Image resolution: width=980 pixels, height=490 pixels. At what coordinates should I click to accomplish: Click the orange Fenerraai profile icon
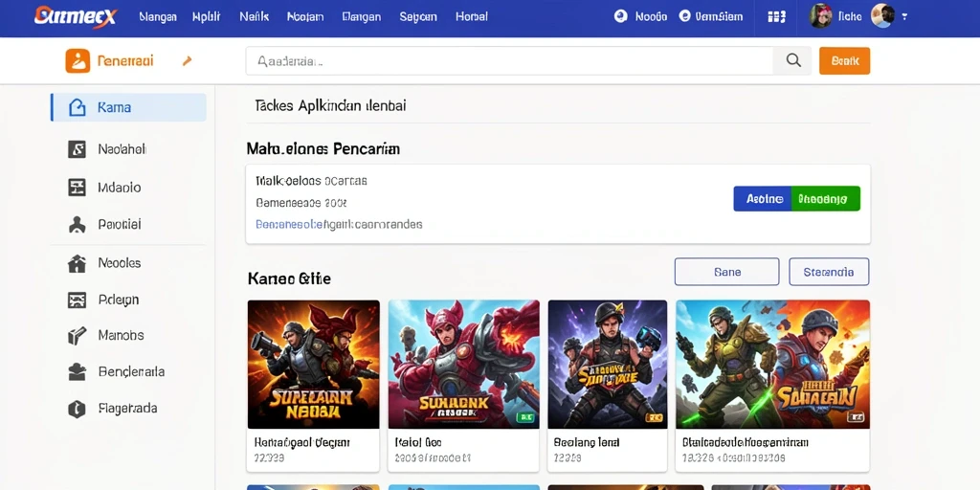pyautogui.click(x=78, y=61)
